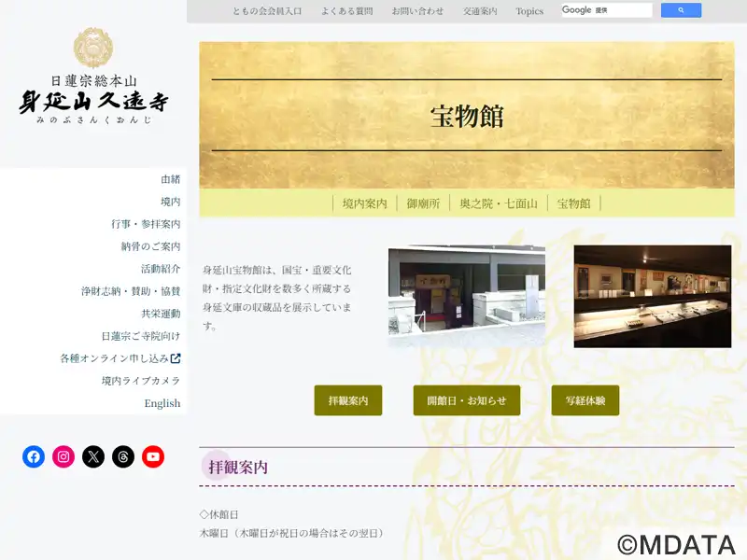
Task: Click the ◇休館日 text line
Action: [218, 514]
